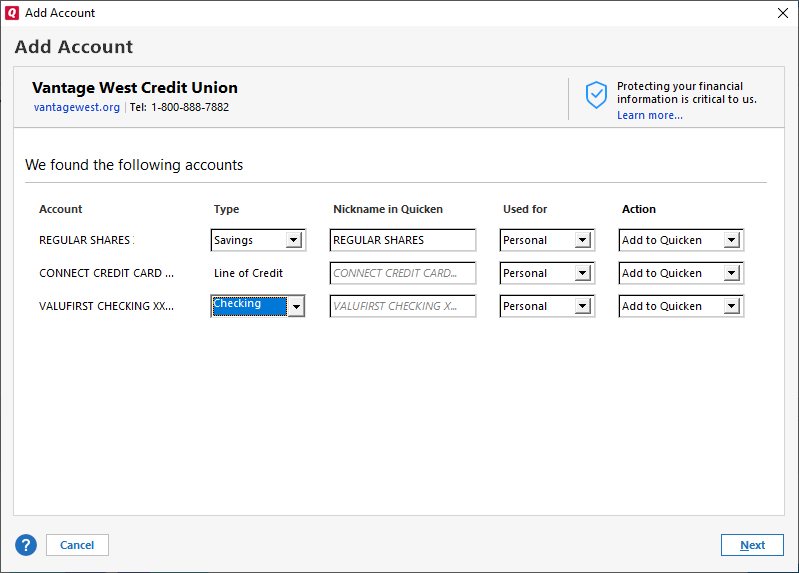Click the Account column header
799x573 pixels.
(61, 209)
